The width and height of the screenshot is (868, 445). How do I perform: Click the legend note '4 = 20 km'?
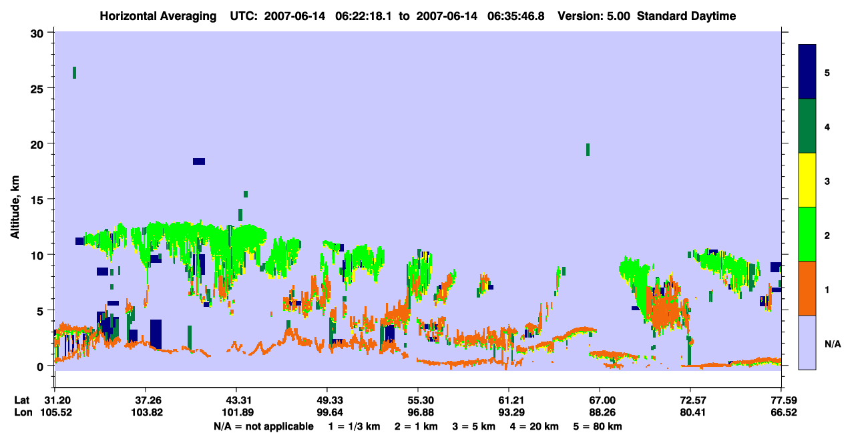533,426
